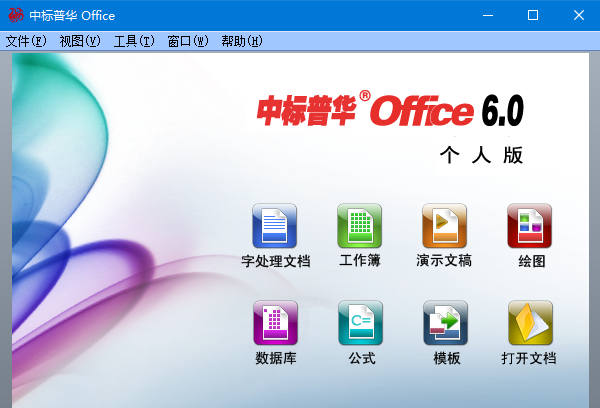
Task: Open the 帮助(H) menu
Action: click(x=242, y=41)
